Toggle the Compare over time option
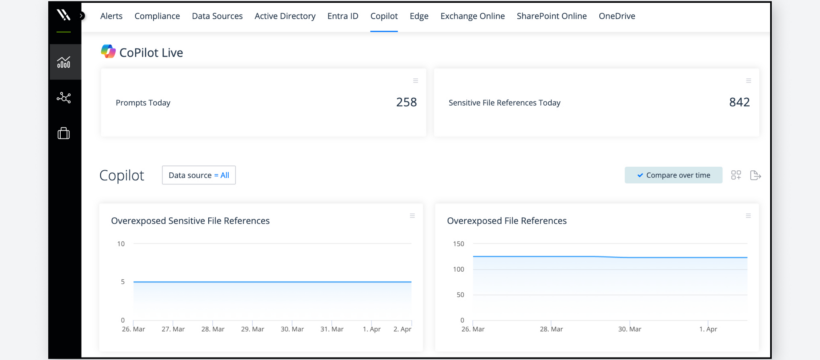The height and width of the screenshot is (360, 820). point(674,175)
